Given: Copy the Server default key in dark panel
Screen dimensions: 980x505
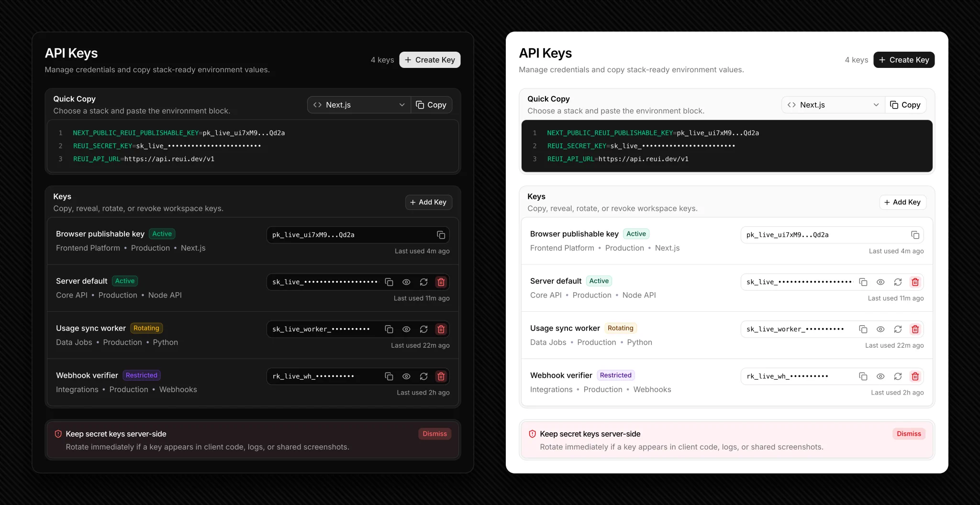Looking at the screenshot, I should (389, 282).
